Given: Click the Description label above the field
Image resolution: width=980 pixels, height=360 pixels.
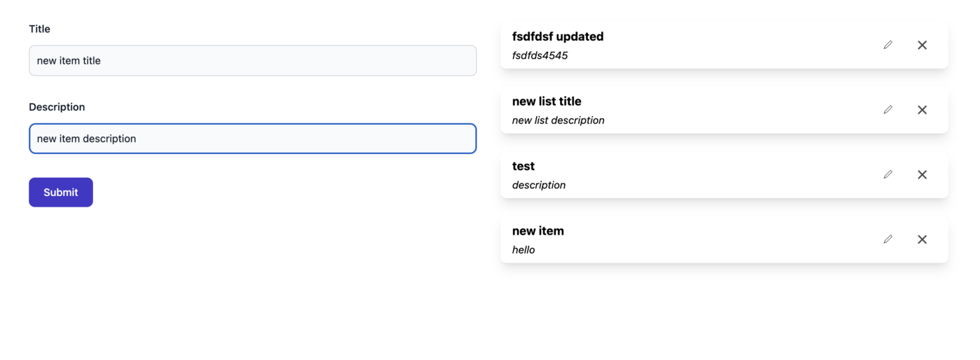Looking at the screenshot, I should tap(57, 107).
